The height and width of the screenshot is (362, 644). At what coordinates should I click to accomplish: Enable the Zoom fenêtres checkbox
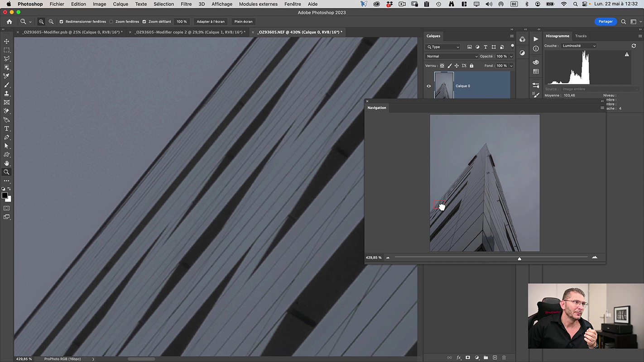click(x=111, y=22)
